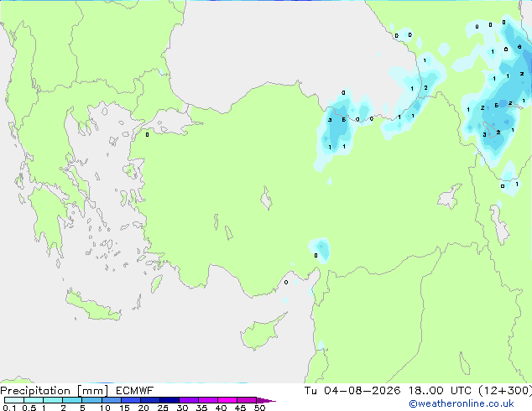532x411 pixels.
Task: Click the 15 to 20 mm legend swatch
Action: [130, 400]
